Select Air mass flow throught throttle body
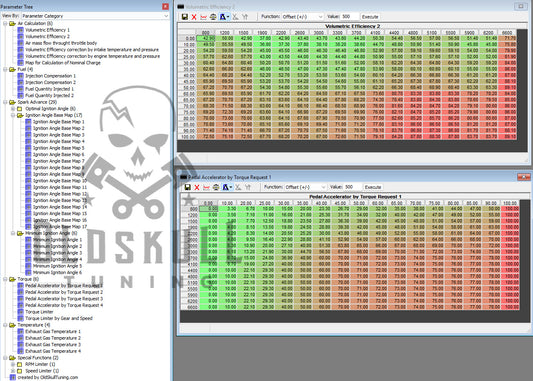533x381 pixels. click(61, 43)
